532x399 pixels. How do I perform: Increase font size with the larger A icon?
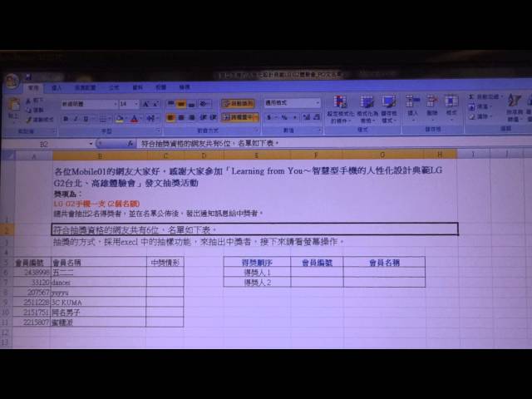(x=146, y=104)
